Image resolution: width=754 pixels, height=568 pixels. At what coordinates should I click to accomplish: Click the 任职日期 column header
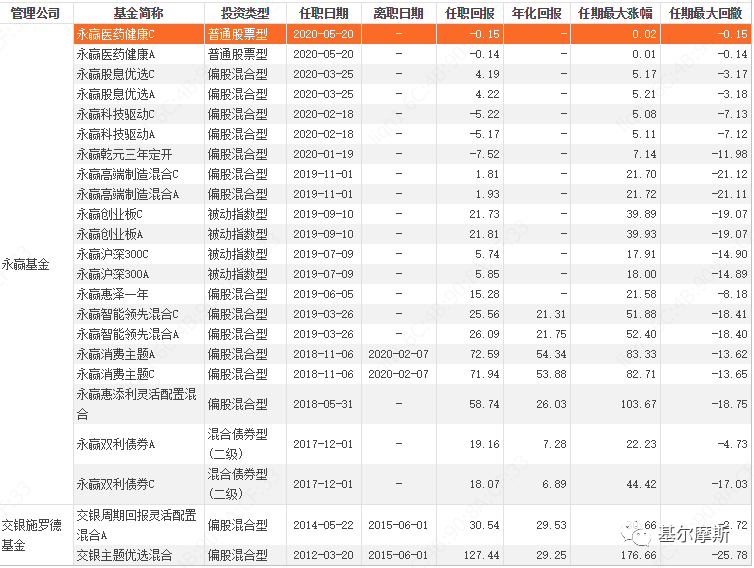(x=324, y=13)
